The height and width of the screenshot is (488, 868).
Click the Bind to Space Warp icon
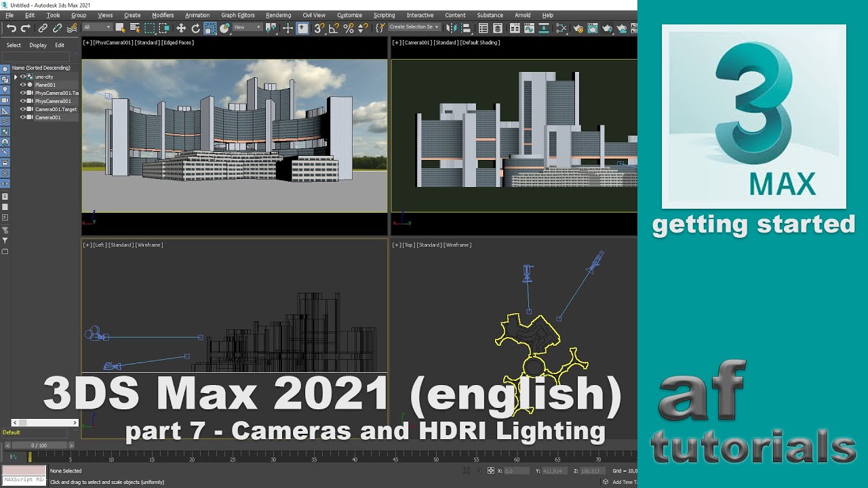72,28
